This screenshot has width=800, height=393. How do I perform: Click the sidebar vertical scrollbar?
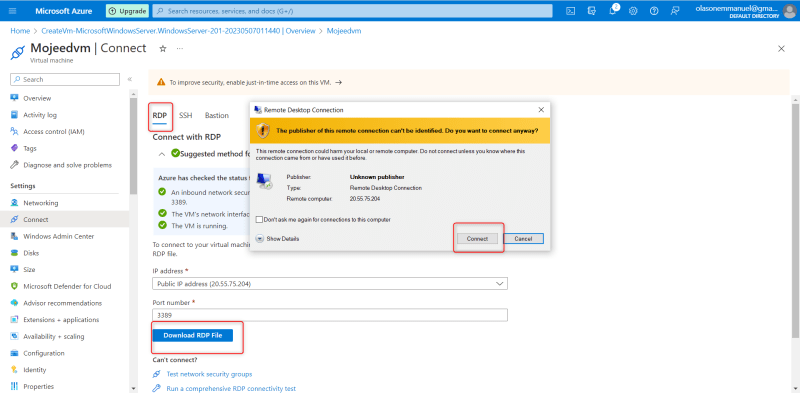point(133,145)
